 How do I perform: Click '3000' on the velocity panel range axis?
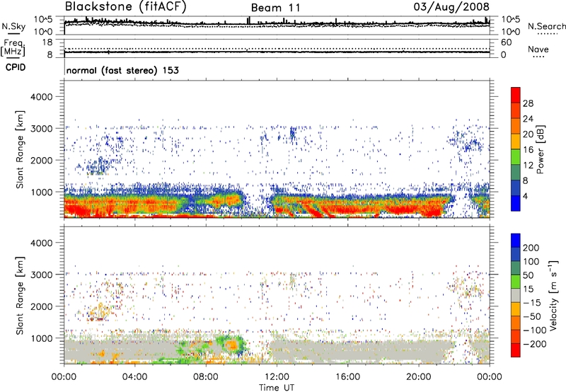[41, 275]
